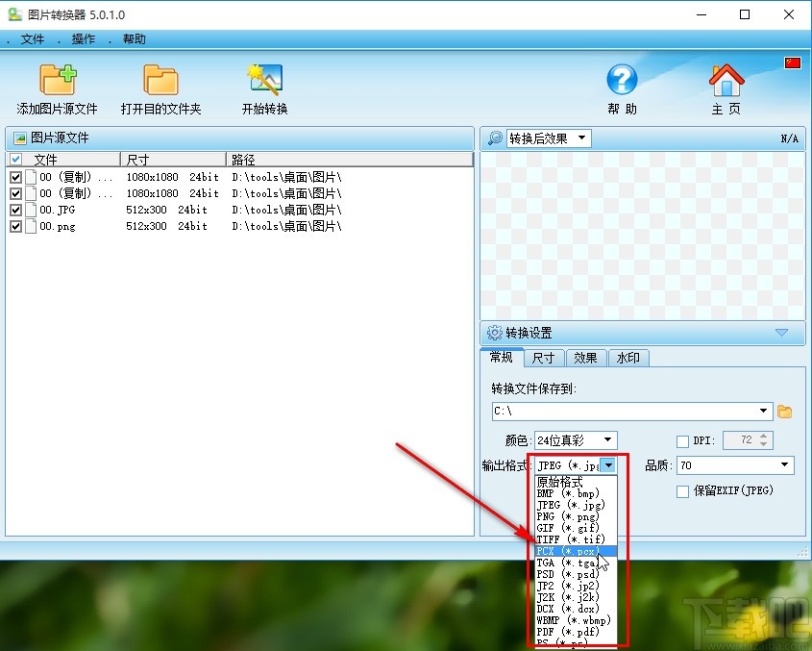Click the 转换设置 gear settings panel icon
The height and width of the screenshot is (651, 812).
point(496,333)
